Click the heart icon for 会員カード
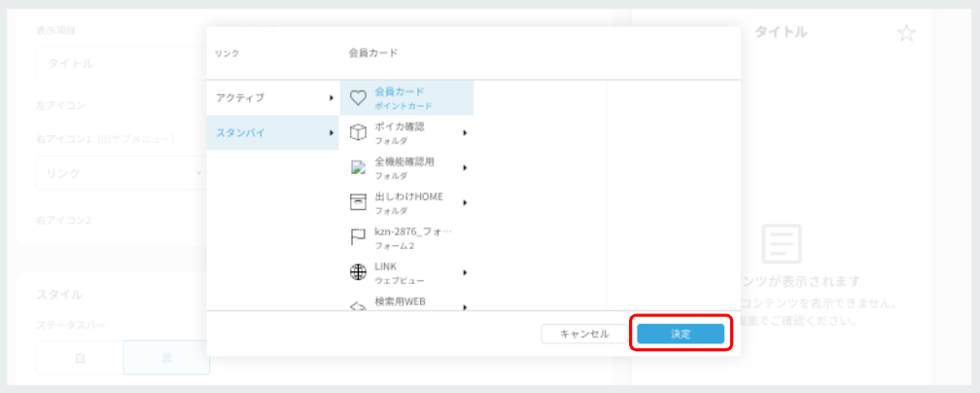The image size is (980, 393). (x=357, y=97)
